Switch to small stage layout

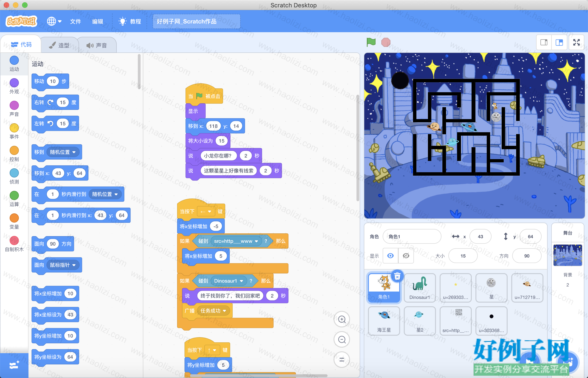pyautogui.click(x=544, y=43)
